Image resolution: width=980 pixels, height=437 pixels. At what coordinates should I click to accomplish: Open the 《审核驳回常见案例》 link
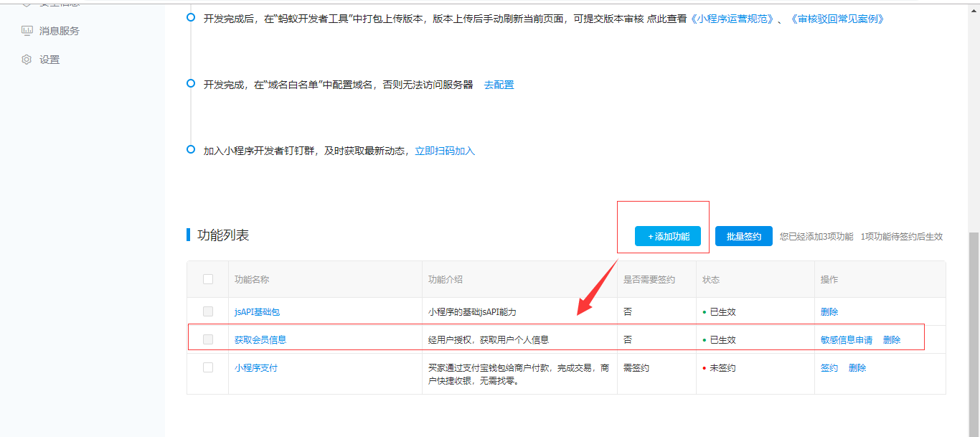[x=838, y=19]
